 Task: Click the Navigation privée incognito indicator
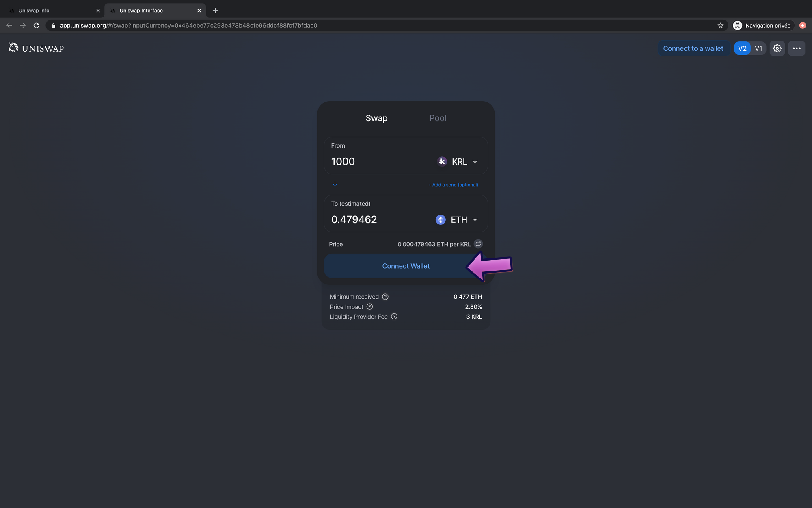(763, 26)
